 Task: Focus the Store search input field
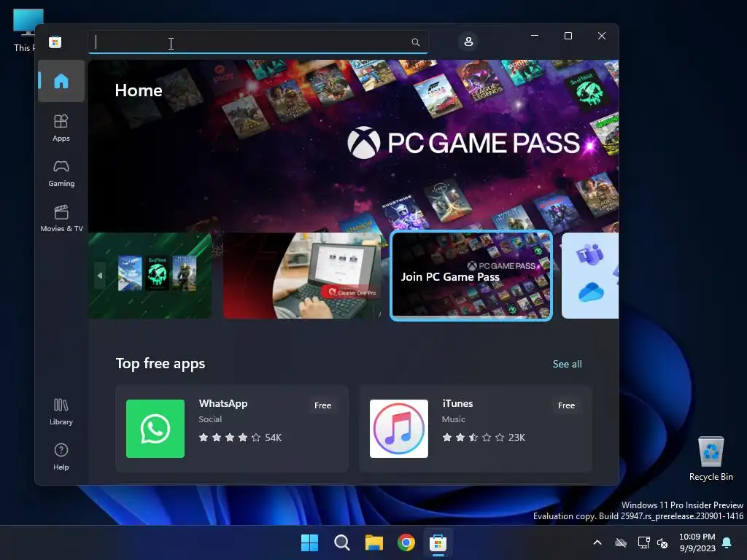coord(258,42)
